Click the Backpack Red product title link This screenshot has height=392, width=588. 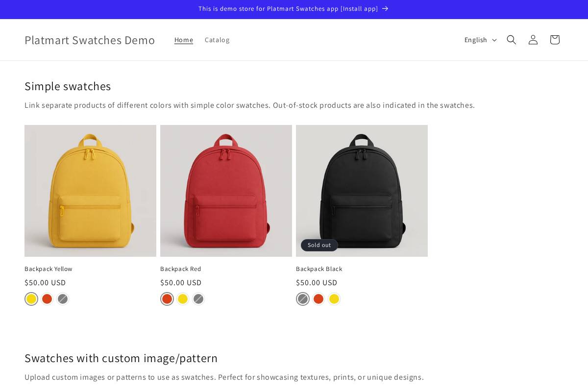click(180, 269)
